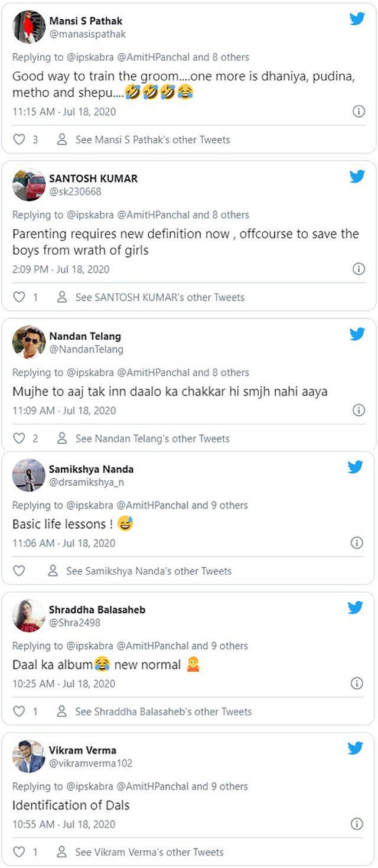Click Twitter bird icon on Mansi S Pathak's tweet
Screen dimensions: 378x868
357,19
